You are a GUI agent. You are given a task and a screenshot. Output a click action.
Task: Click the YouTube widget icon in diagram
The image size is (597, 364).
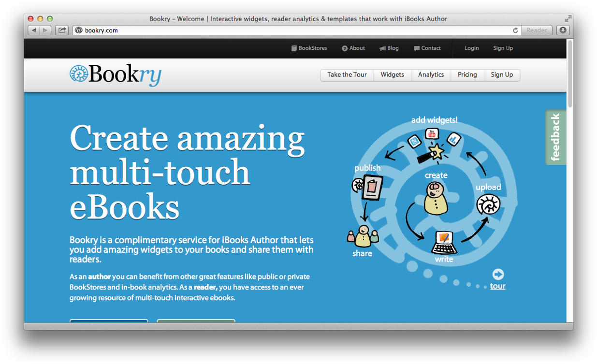(432, 133)
